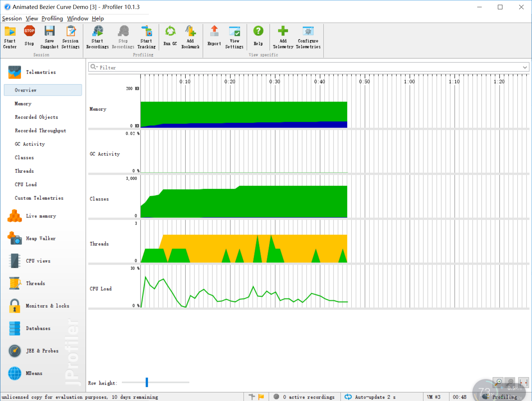The width and height of the screenshot is (532, 401).
Task: Open the Help menu
Action: pyautogui.click(x=98, y=19)
